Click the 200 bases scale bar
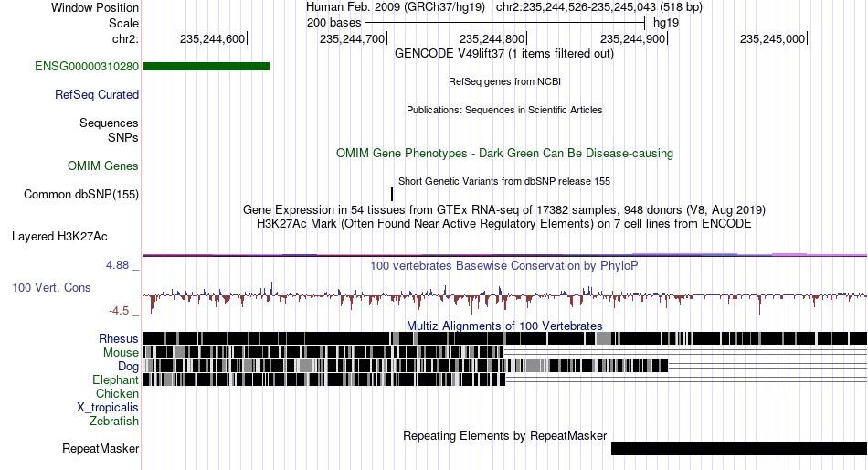Image resolution: width=868 pixels, height=470 pixels. [505, 23]
